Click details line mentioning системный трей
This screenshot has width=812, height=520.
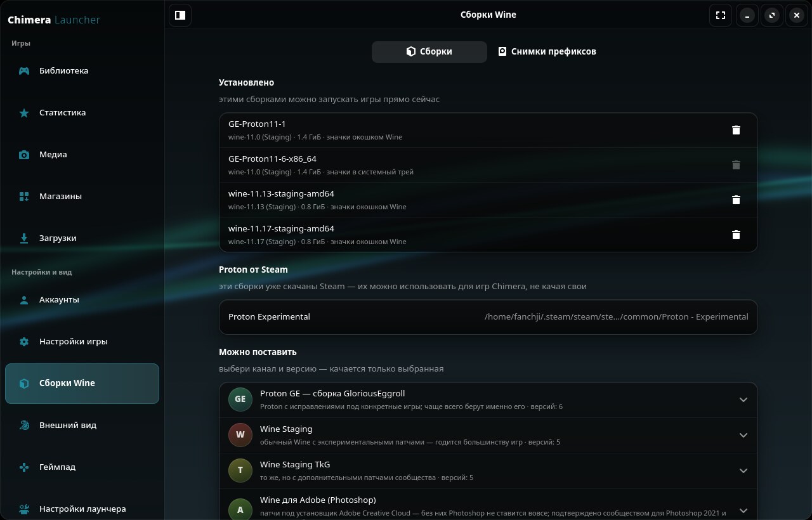click(321, 172)
